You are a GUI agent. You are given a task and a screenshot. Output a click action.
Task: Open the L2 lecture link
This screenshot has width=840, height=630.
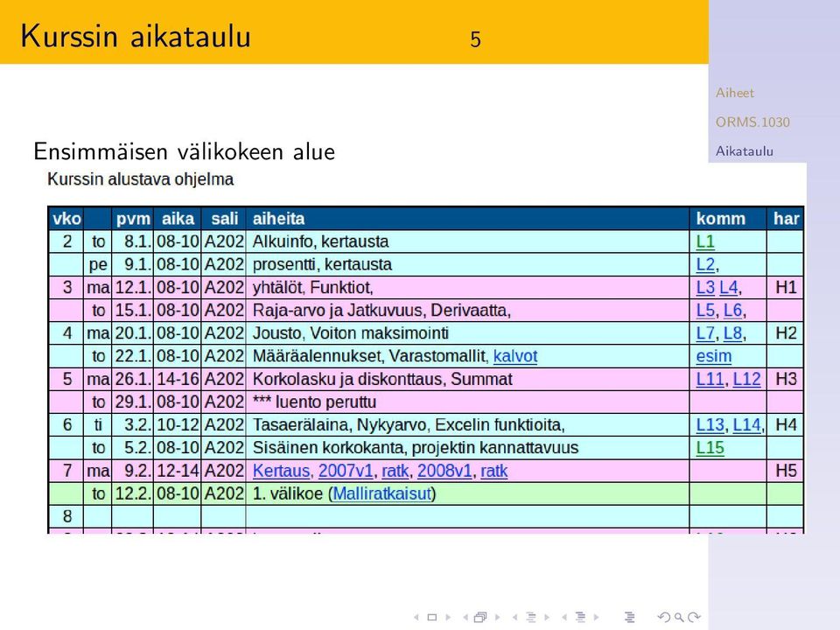pos(705,264)
